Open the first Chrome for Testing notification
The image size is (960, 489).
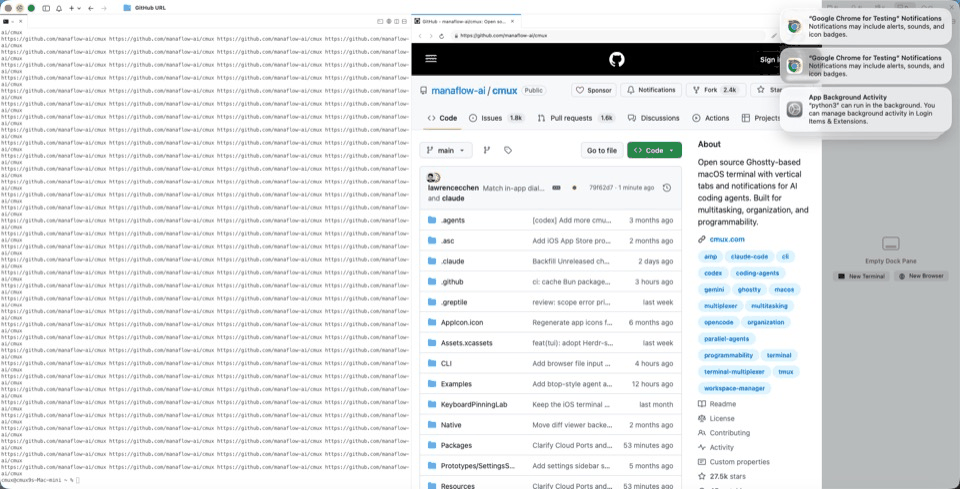tap(865, 26)
